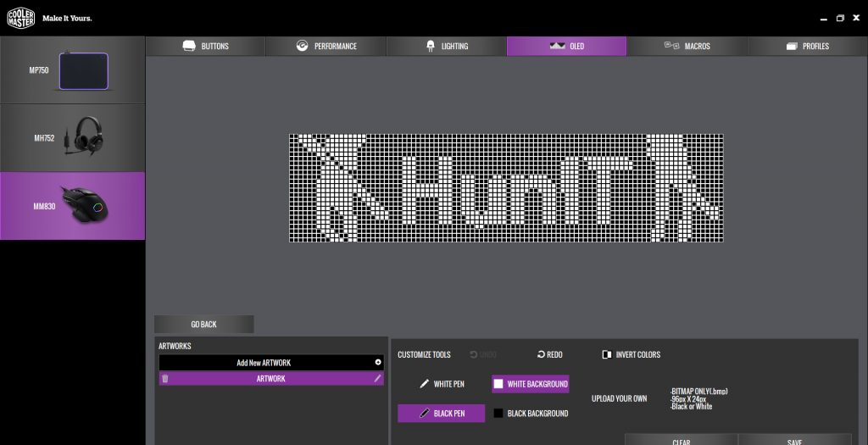Click the black color swatch square

pyautogui.click(x=498, y=413)
